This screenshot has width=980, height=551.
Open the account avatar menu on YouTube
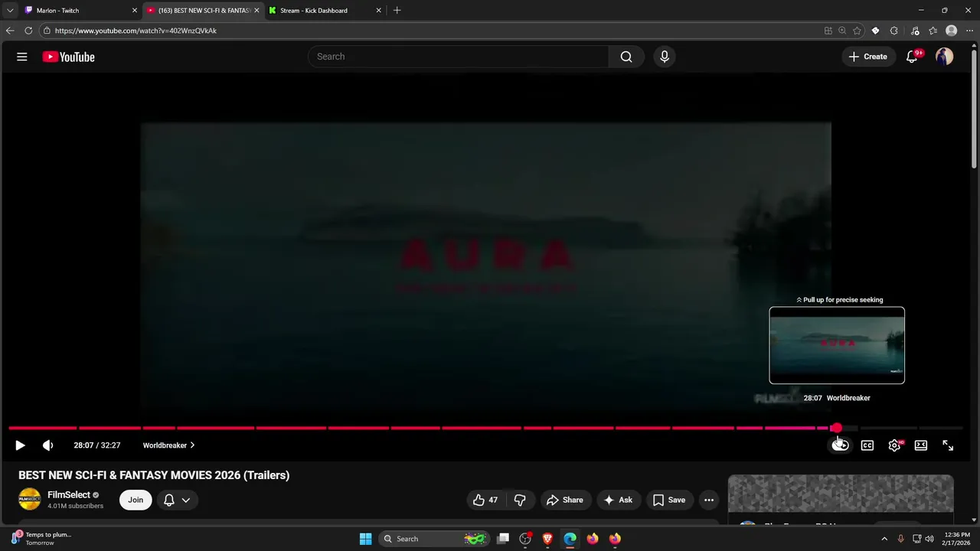[945, 57]
